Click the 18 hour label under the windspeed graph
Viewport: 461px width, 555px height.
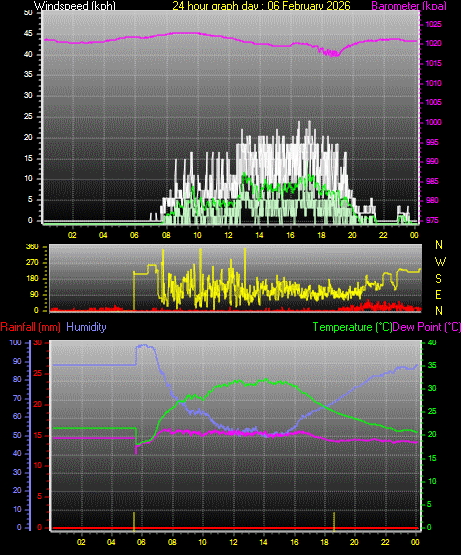[321, 235]
